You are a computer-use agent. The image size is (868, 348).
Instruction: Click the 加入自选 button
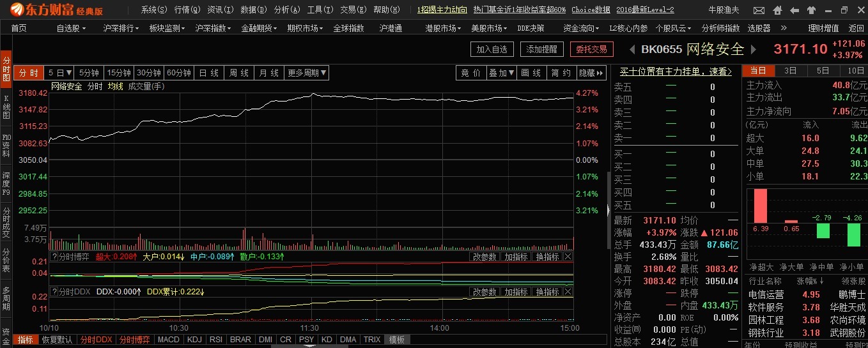(x=492, y=49)
